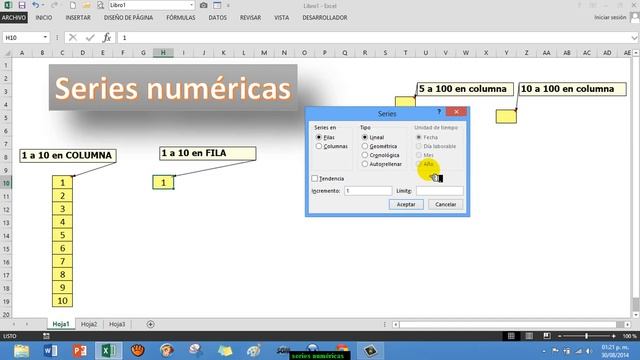
Task: Open DESARROLLADOR ribbon tab
Action: pos(325,18)
